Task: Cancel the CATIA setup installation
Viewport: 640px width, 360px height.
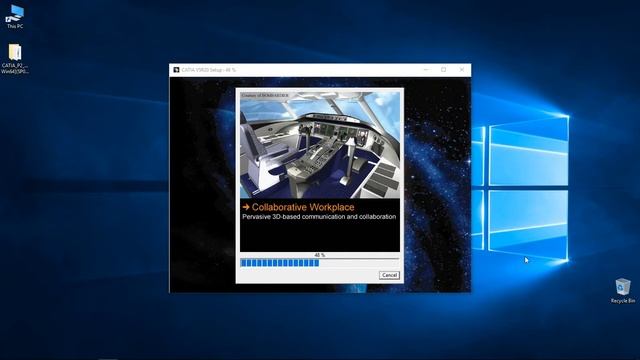Action: [389, 275]
